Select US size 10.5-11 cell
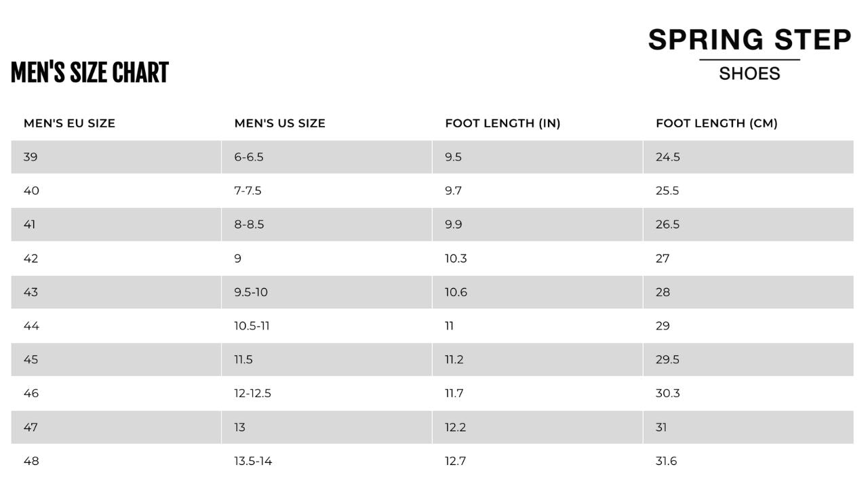868x488 pixels. click(252, 326)
